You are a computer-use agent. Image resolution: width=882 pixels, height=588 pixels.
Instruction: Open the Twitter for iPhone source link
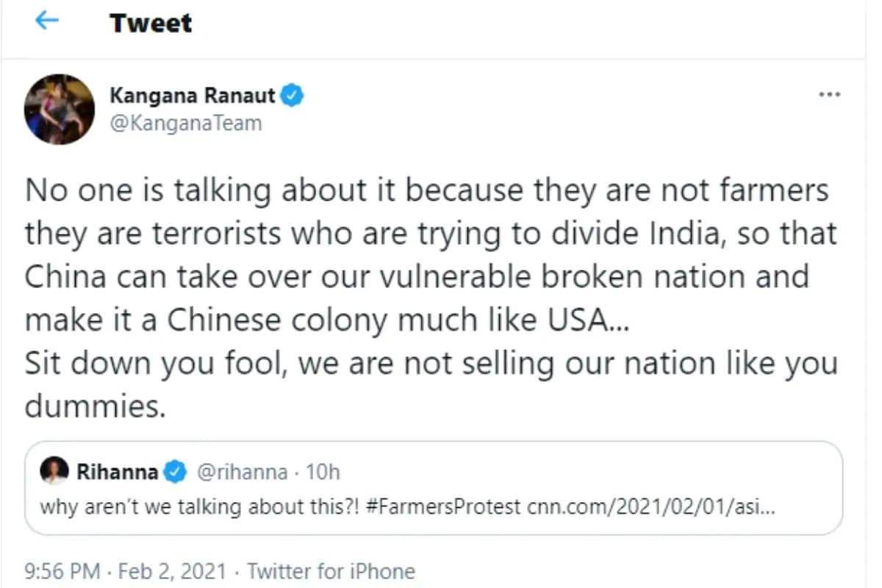[x=331, y=571]
